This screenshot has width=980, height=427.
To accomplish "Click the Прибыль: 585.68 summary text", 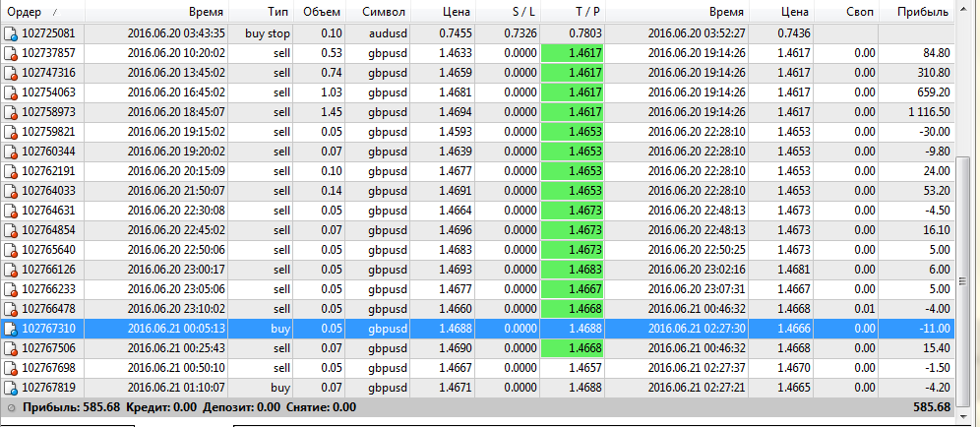I will tap(71, 407).
